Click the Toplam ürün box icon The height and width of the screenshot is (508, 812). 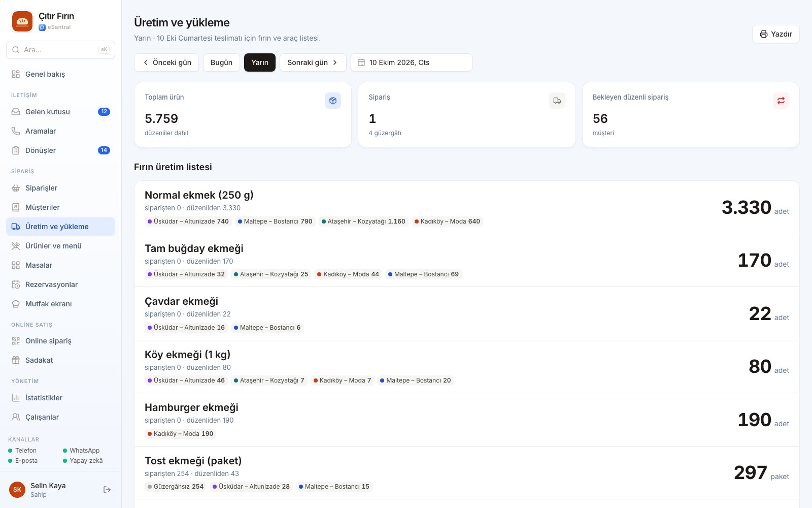[333, 101]
